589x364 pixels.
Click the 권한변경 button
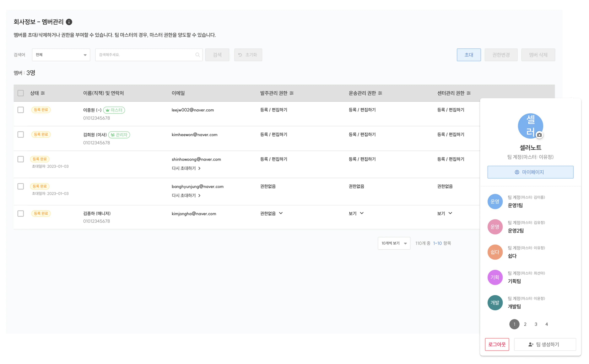(501, 55)
